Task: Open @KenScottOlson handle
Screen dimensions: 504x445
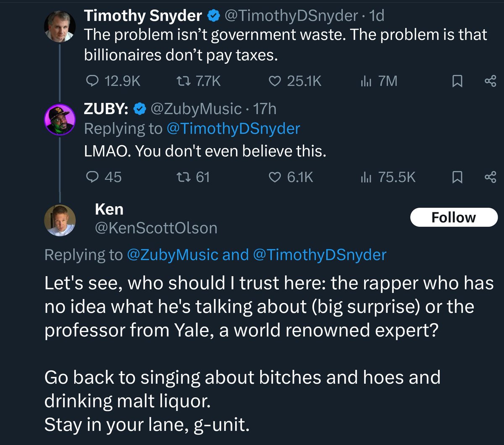Action: click(x=156, y=228)
